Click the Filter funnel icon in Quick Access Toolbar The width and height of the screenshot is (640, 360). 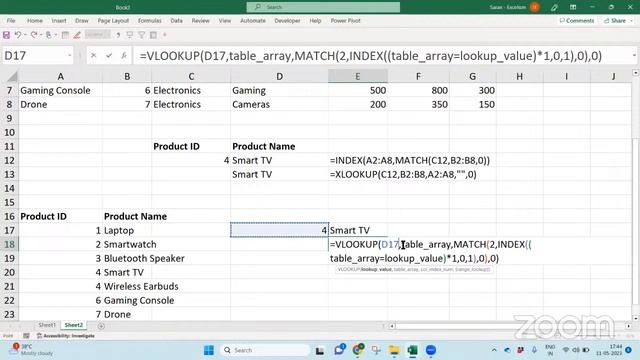click(142, 35)
